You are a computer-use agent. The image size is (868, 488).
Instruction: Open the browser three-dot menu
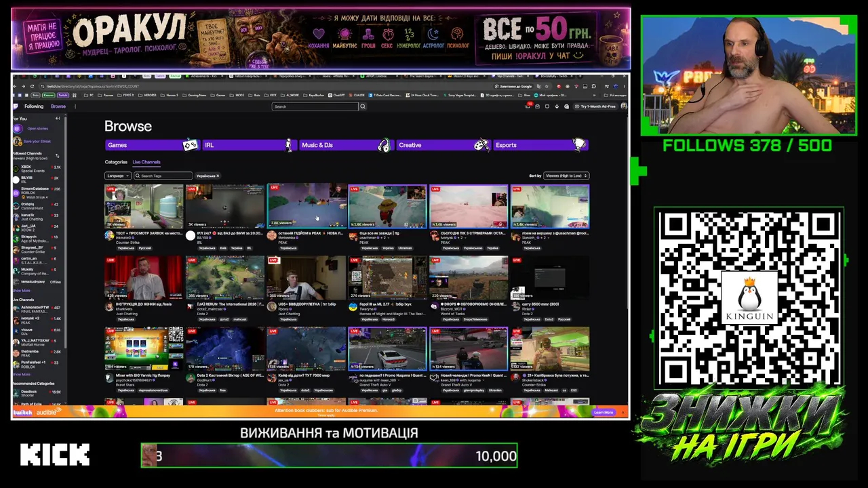click(x=624, y=86)
